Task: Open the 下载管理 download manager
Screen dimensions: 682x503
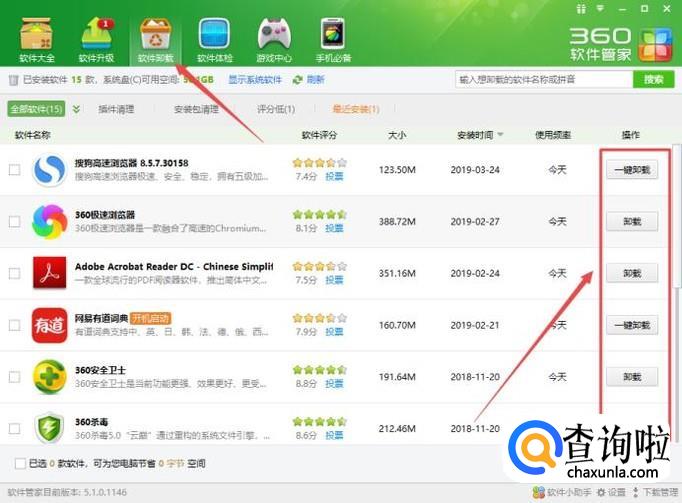Action: pyautogui.click(x=655, y=492)
